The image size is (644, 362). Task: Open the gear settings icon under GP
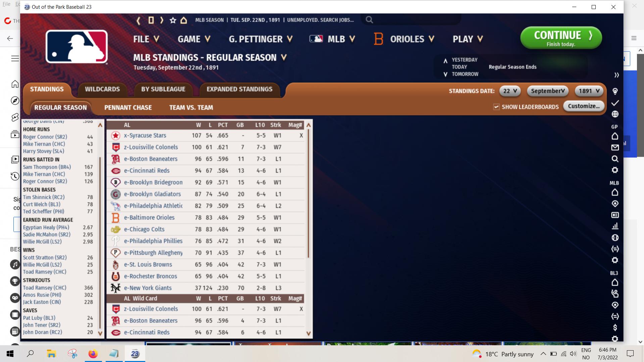(615, 170)
